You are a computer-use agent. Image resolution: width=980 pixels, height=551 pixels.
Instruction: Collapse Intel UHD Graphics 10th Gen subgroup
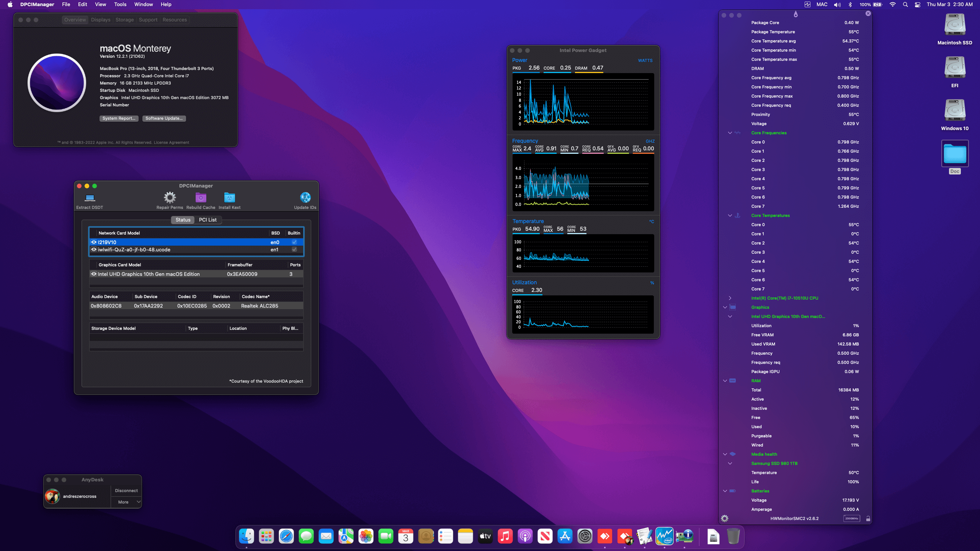(730, 316)
